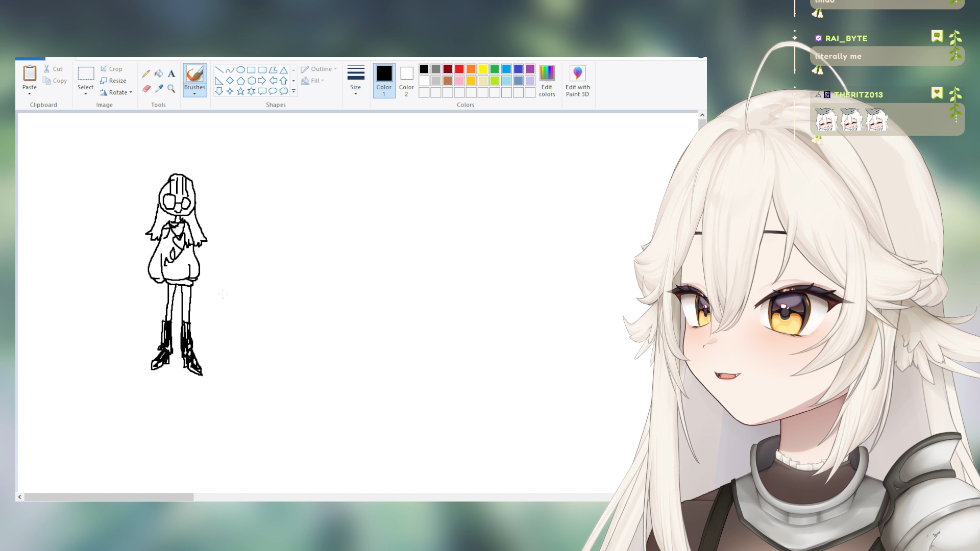Choose the Diamond shape
The width and height of the screenshot is (980, 551).
[230, 81]
